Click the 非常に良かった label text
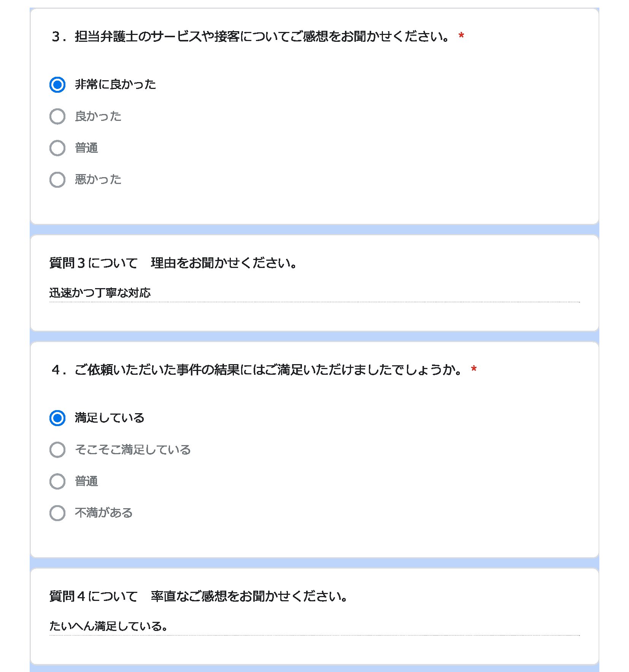Screen dimensions: 629x672 click(116, 84)
